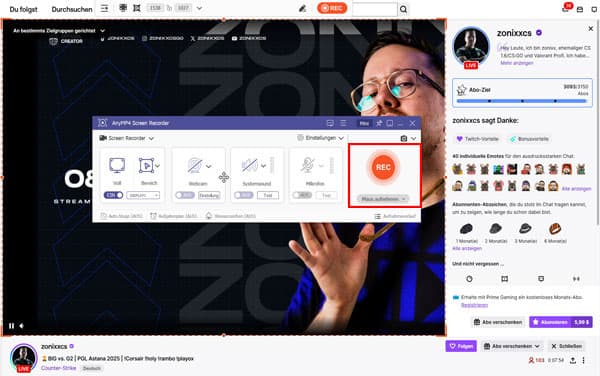Click the purple Abonnieren 5,99 $ button

[x=561, y=322]
